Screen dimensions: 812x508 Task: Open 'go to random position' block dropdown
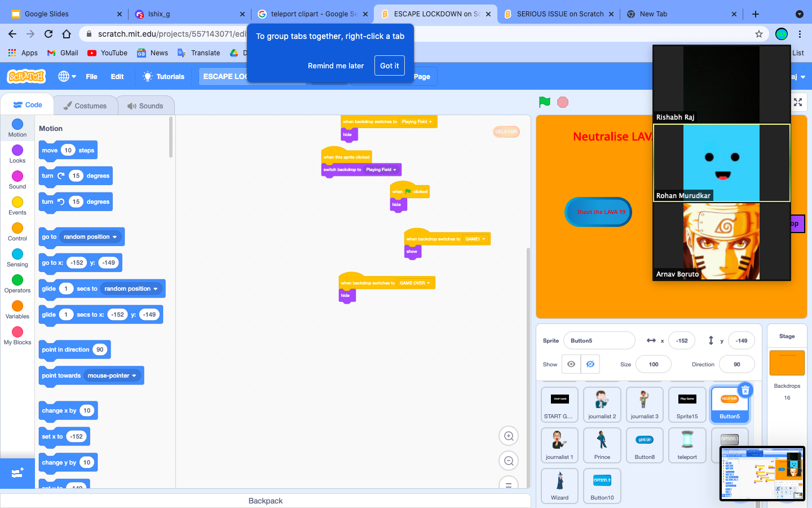[x=90, y=237]
